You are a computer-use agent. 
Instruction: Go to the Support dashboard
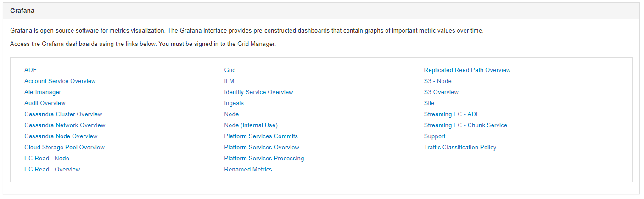(434, 136)
